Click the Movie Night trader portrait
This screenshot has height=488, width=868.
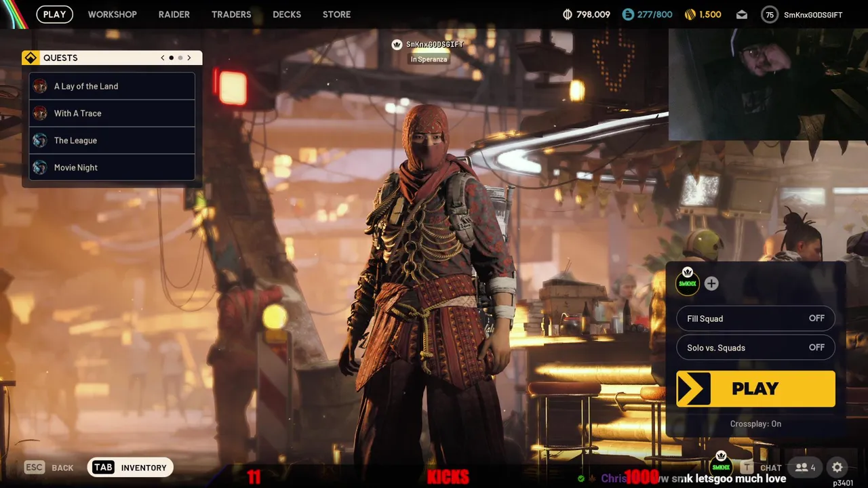pyautogui.click(x=40, y=167)
